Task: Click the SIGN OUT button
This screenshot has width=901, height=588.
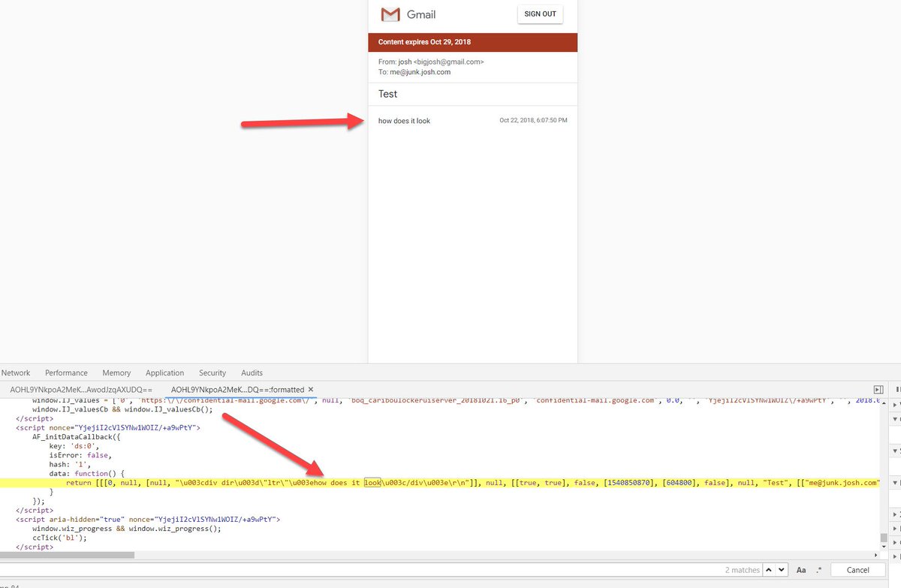Action: [x=540, y=14]
